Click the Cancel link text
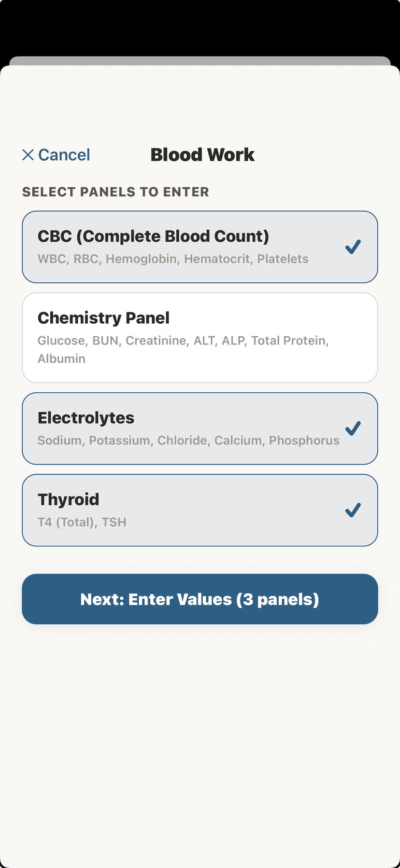400x868 pixels. coord(64,155)
